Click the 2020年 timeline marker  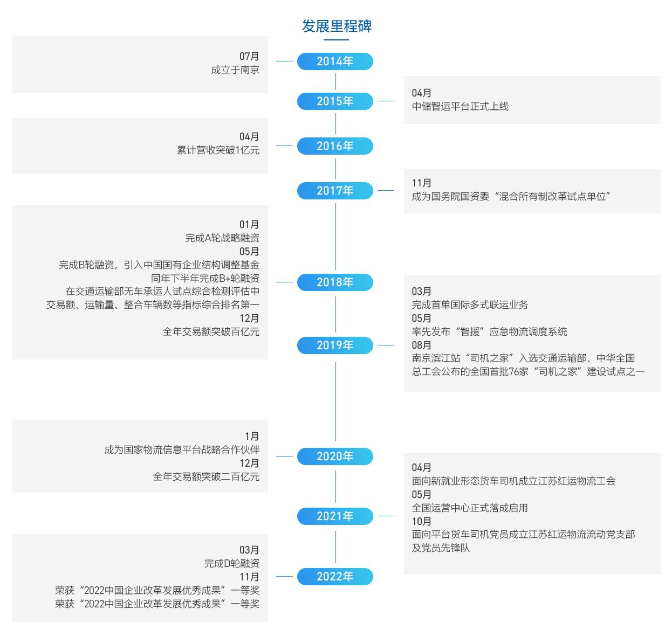[335, 456]
